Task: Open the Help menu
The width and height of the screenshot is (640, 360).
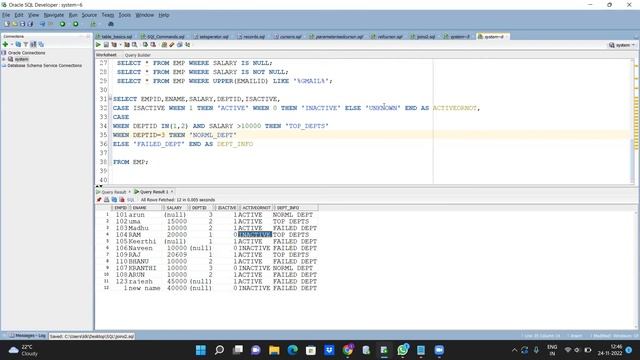Action: click(164, 15)
